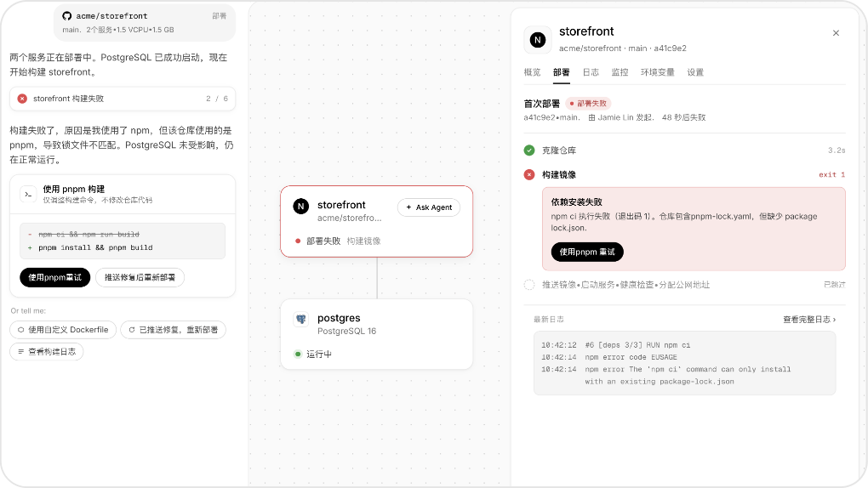
Task: Expand the skipped 推送镜像 step row
Action: click(685, 285)
